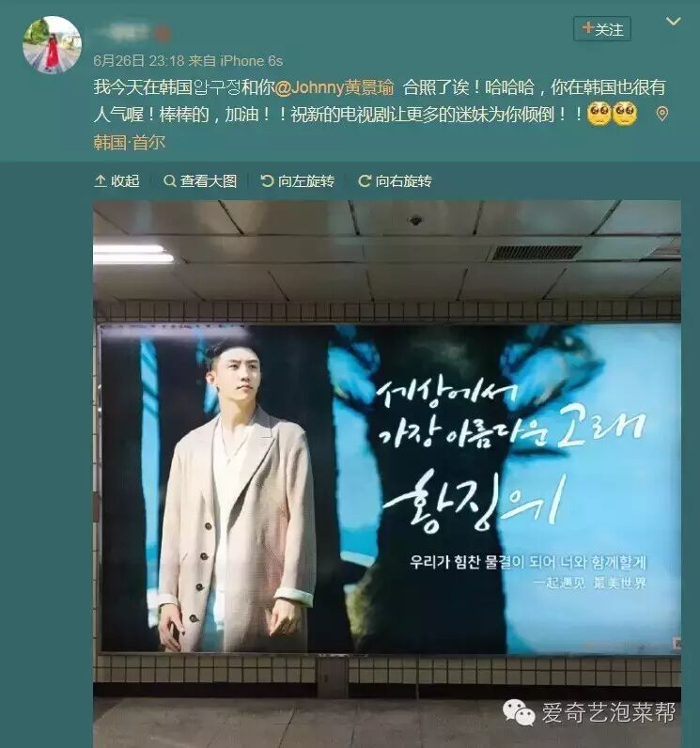Click the WeChat logo watermark
700x748 pixels.
click(x=519, y=712)
